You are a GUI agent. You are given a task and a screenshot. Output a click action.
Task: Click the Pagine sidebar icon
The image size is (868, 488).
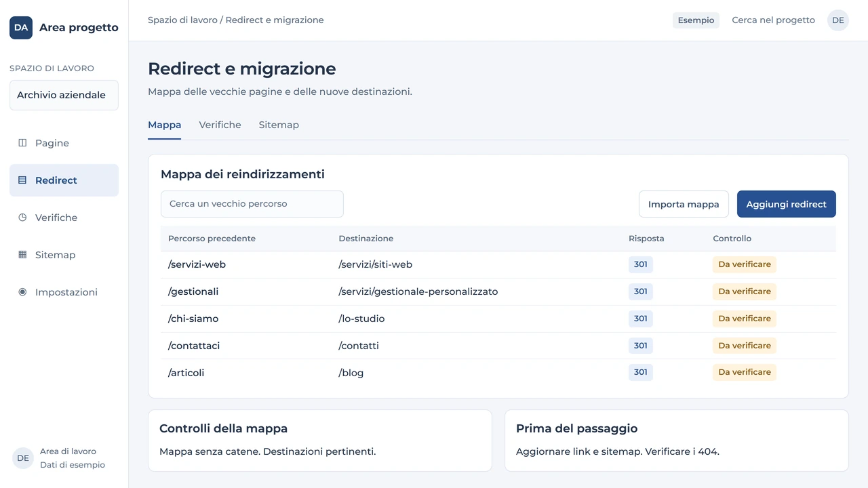click(22, 143)
